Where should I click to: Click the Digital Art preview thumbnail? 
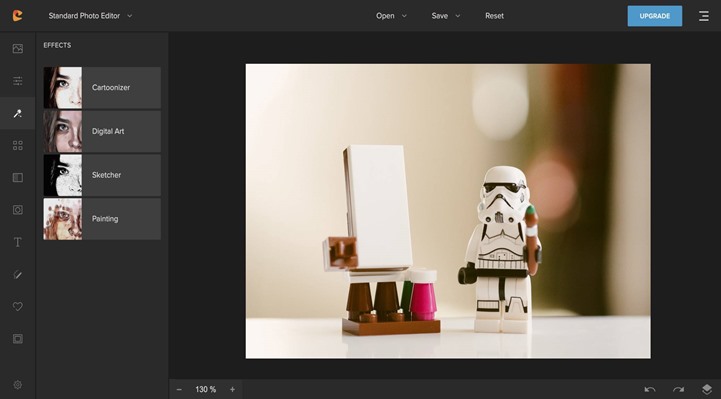[63, 131]
